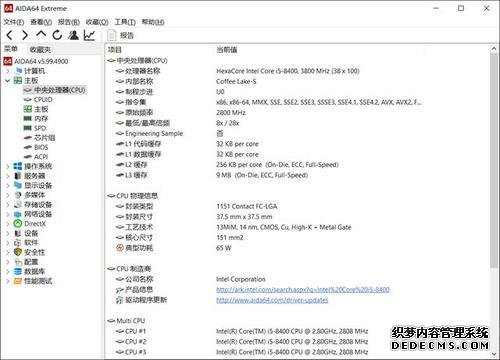Viewport: 500px width, 360px height.
Task: Select the 公司名称 Intel Corporation row
Action: point(297,279)
